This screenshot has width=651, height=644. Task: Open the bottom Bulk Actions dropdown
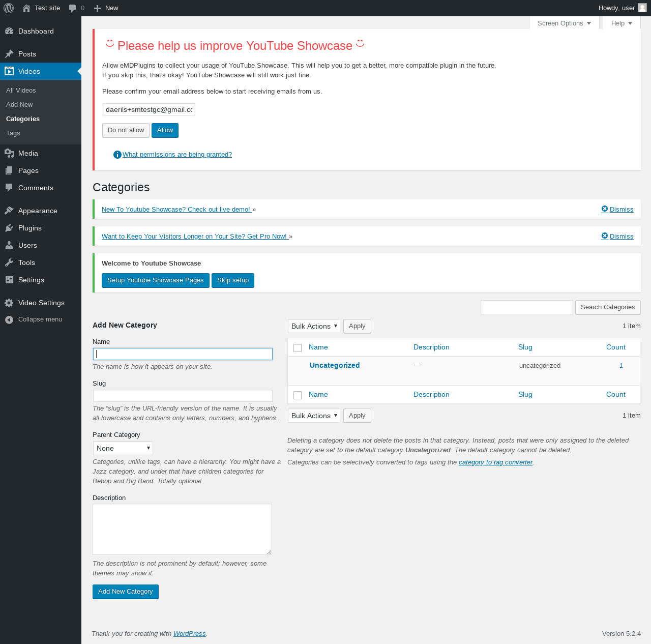(314, 416)
